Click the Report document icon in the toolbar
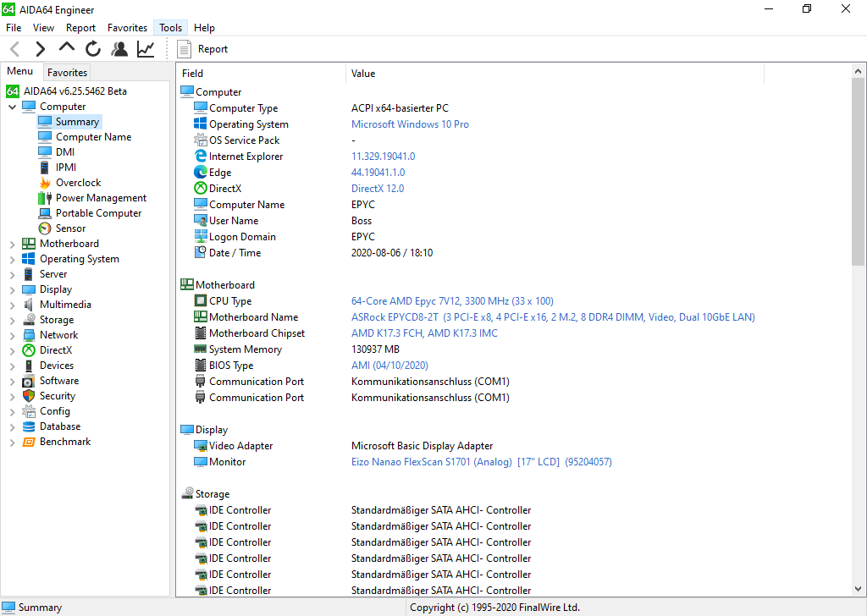The height and width of the screenshot is (616, 867). (x=184, y=49)
